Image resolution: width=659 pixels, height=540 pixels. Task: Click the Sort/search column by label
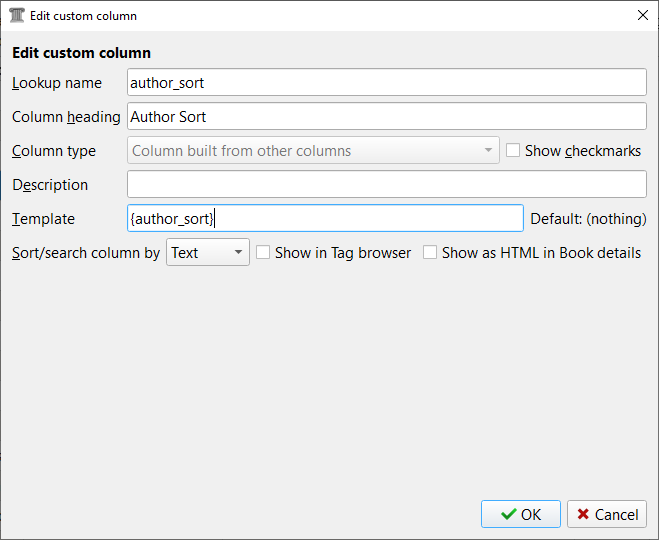[x=86, y=253]
